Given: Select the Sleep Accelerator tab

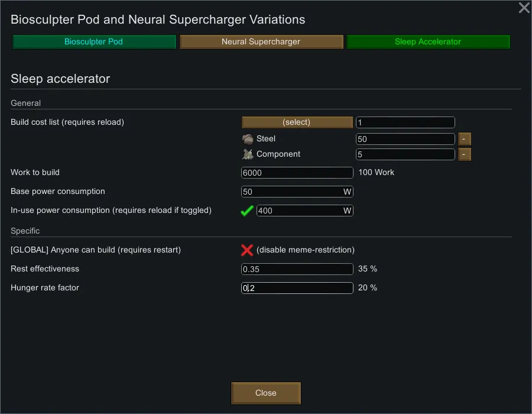Looking at the screenshot, I should (427, 42).
